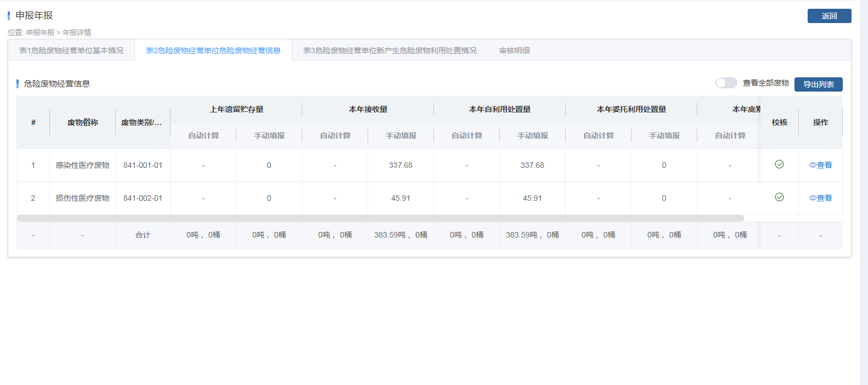Screen dimensions: 868x385
Task: Click eye icon for 损伤性医疗废物 row
Action: click(813, 198)
